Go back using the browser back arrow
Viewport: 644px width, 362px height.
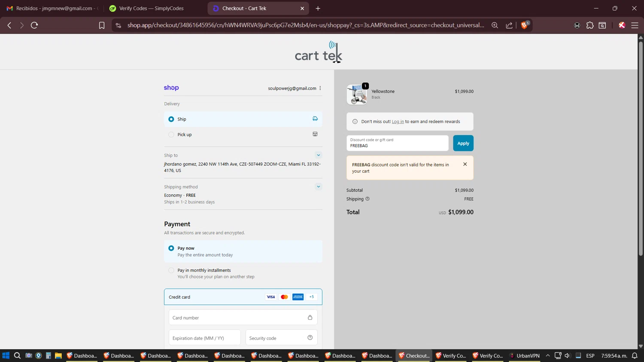9,25
